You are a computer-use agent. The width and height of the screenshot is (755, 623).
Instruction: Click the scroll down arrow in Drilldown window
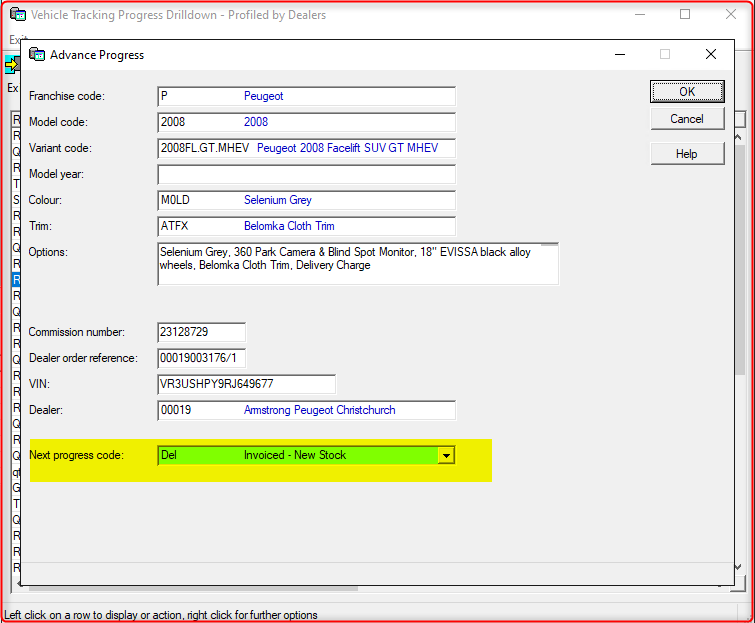[x=739, y=567]
